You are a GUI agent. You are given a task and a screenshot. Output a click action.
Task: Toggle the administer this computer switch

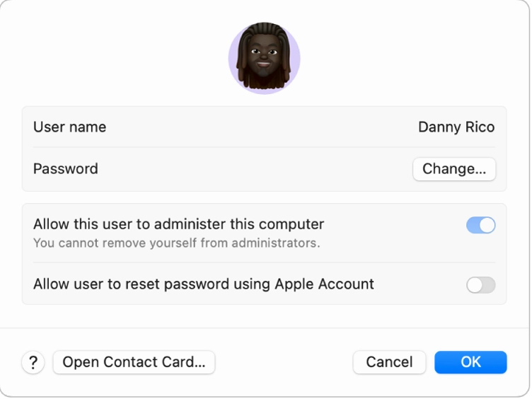(480, 225)
